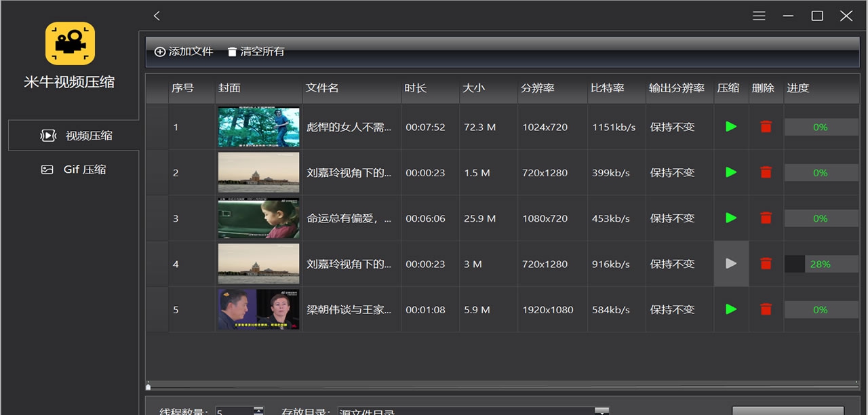Click the back arrow at top left

pos(156,15)
